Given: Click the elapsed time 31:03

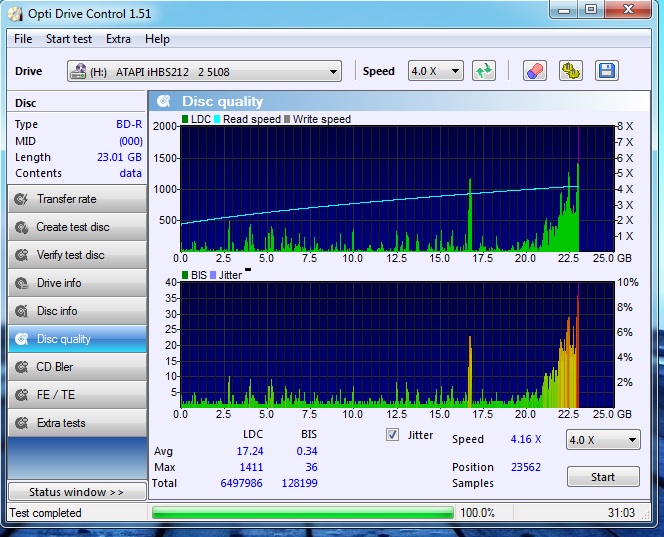Looking at the screenshot, I should coord(621,513).
